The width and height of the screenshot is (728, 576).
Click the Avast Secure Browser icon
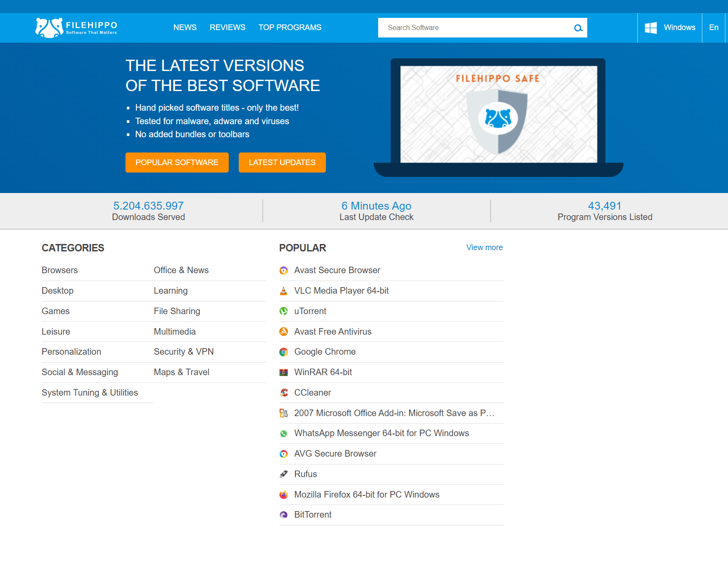(284, 271)
